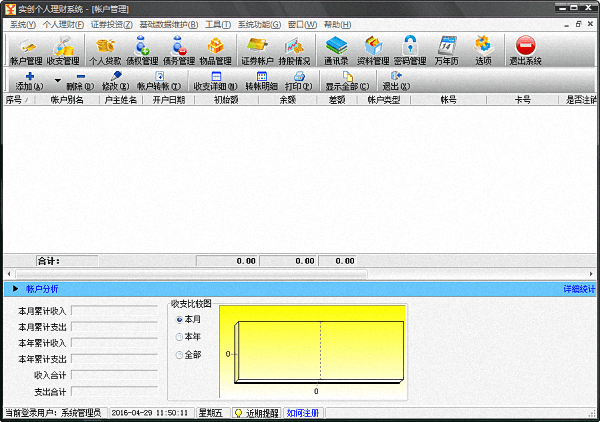This screenshot has width=600, height=422.
Task: Select the 本月 radio button
Action: 180,319
